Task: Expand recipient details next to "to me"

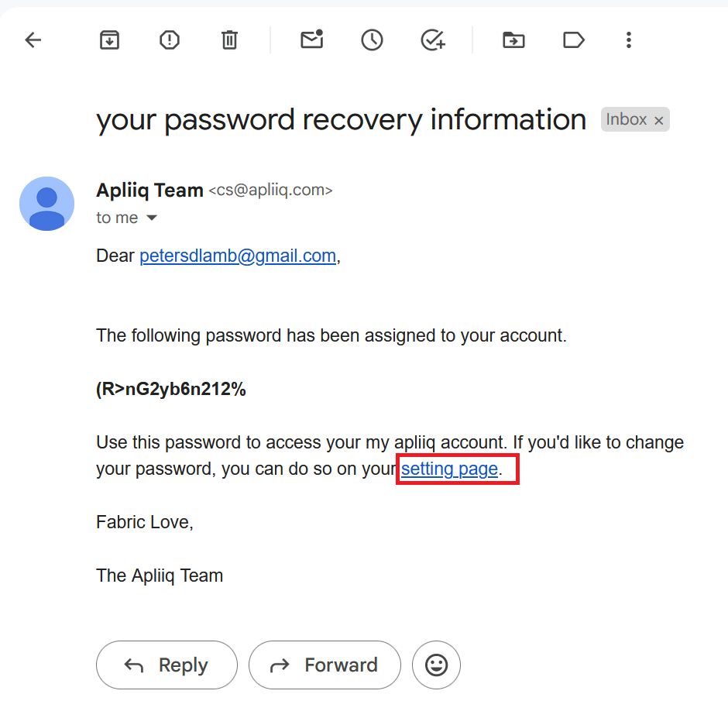Action: (x=152, y=218)
